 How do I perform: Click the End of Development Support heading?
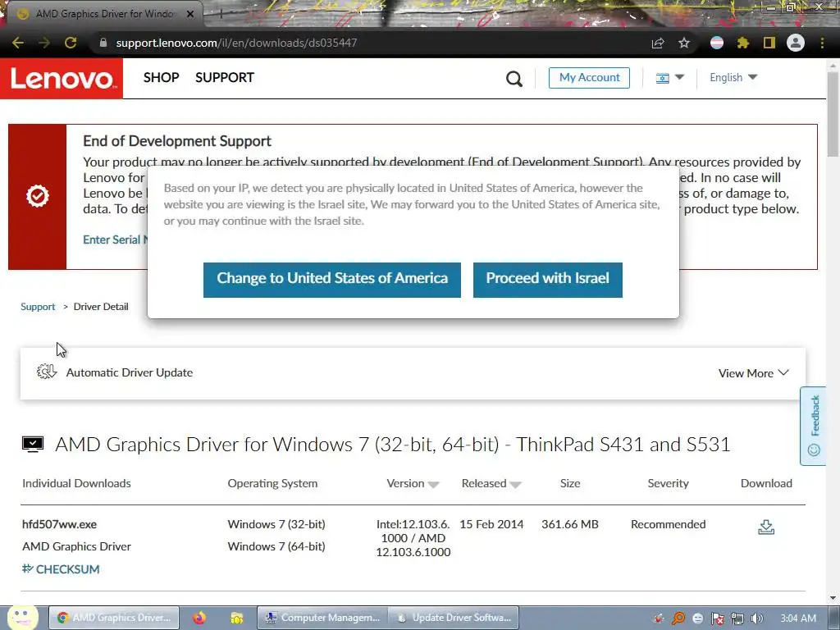point(177,141)
